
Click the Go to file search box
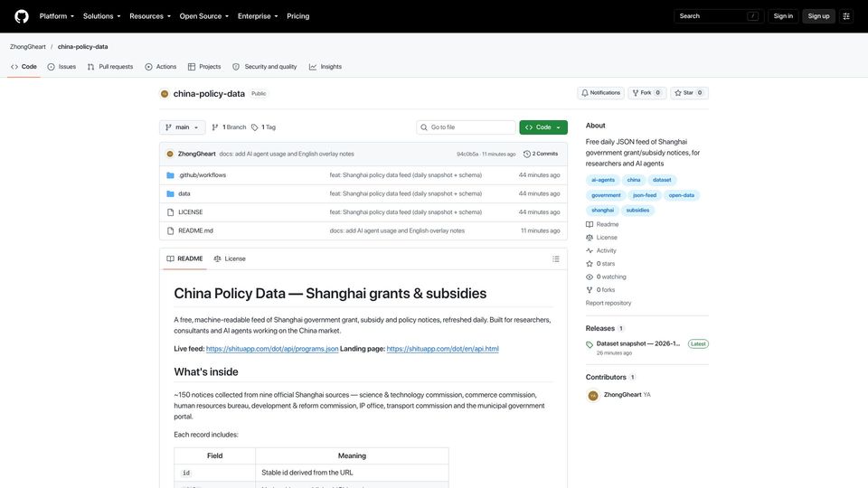coord(466,127)
